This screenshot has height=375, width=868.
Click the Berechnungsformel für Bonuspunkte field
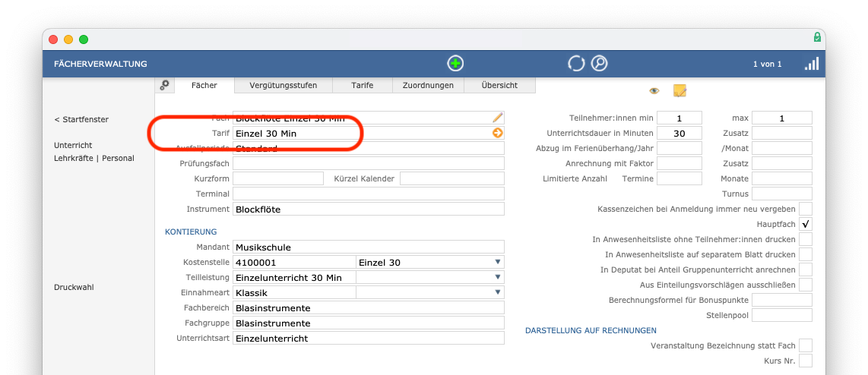pyautogui.click(x=781, y=300)
